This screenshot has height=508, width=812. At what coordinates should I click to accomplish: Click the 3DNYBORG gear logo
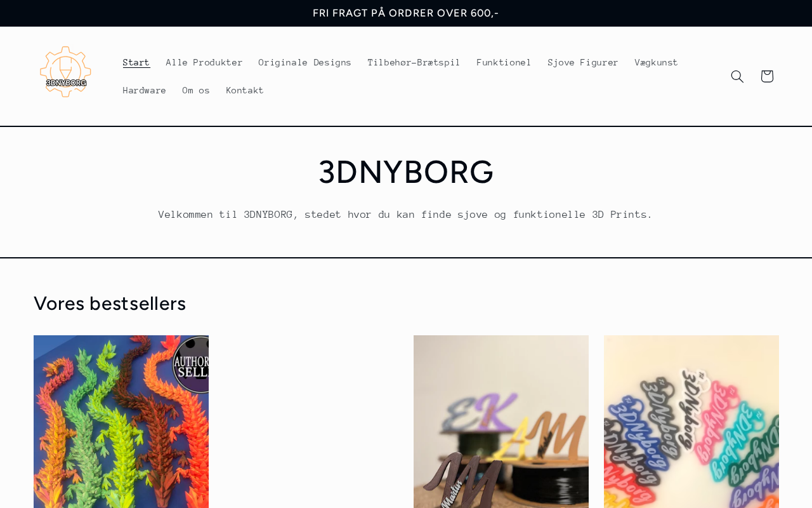[x=65, y=72]
